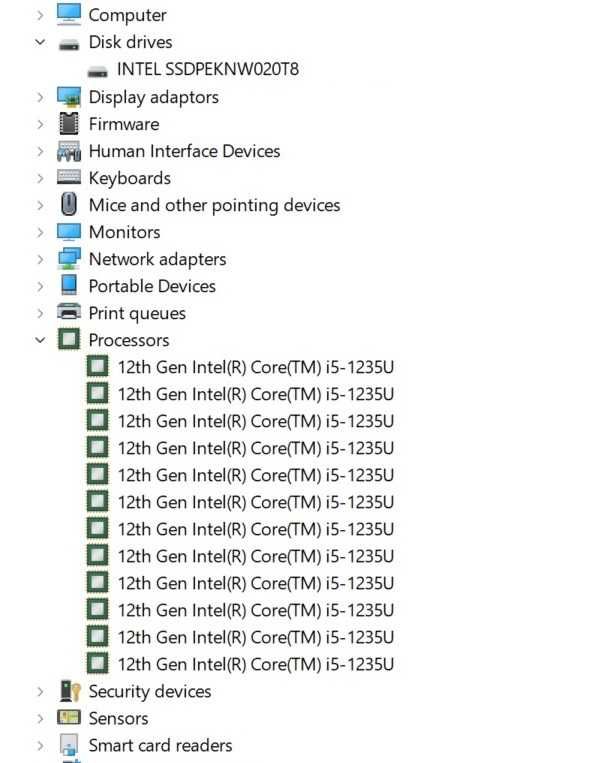Expand the Portable Devices category
Image resolution: width=589 pixels, height=763 pixels.
click(x=40, y=286)
